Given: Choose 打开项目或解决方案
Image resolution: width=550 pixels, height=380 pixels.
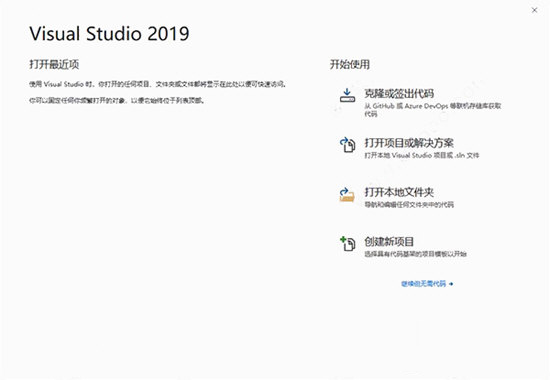Looking at the screenshot, I should pyautogui.click(x=409, y=143).
